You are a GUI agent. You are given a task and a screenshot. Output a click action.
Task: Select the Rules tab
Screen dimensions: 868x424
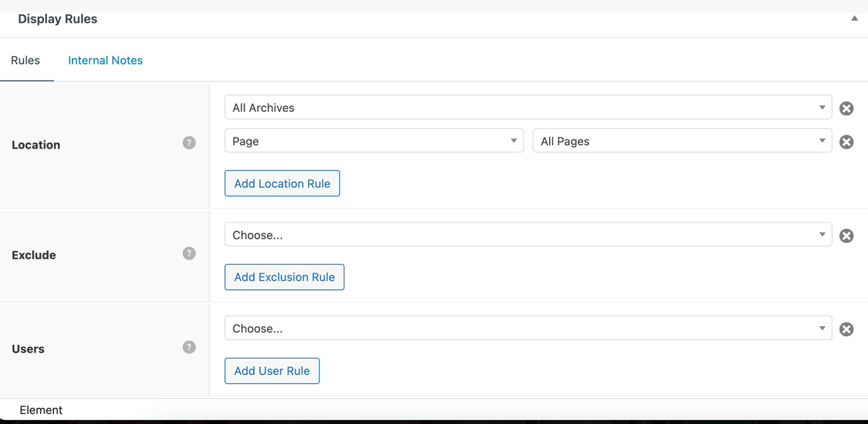(x=25, y=60)
